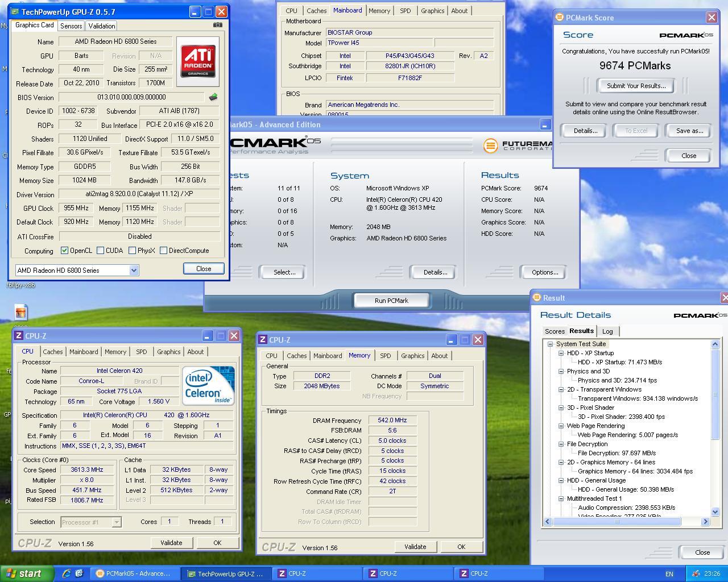Image resolution: width=728 pixels, height=582 pixels.
Task: Open the AMD Radeon HD 6800 Series dropdown
Action: click(134, 271)
